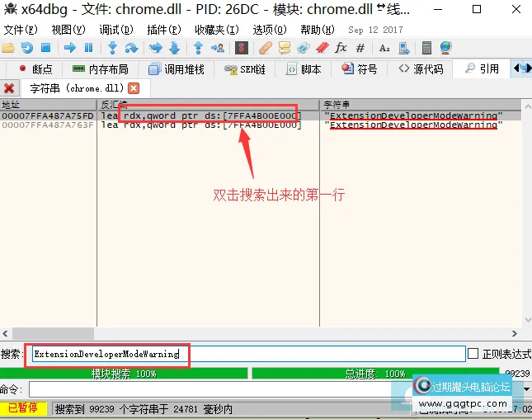Open the command box dropdown arrow
The height and width of the screenshot is (419, 532).
(526, 389)
